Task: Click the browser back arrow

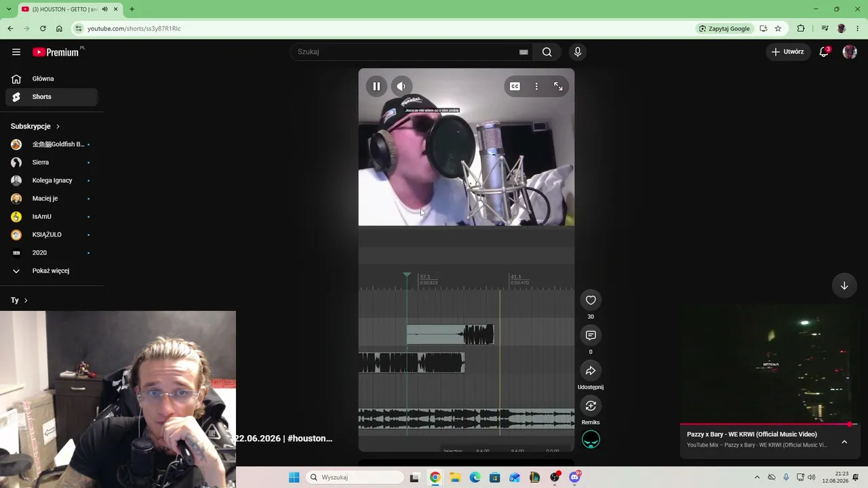Action: [10, 28]
